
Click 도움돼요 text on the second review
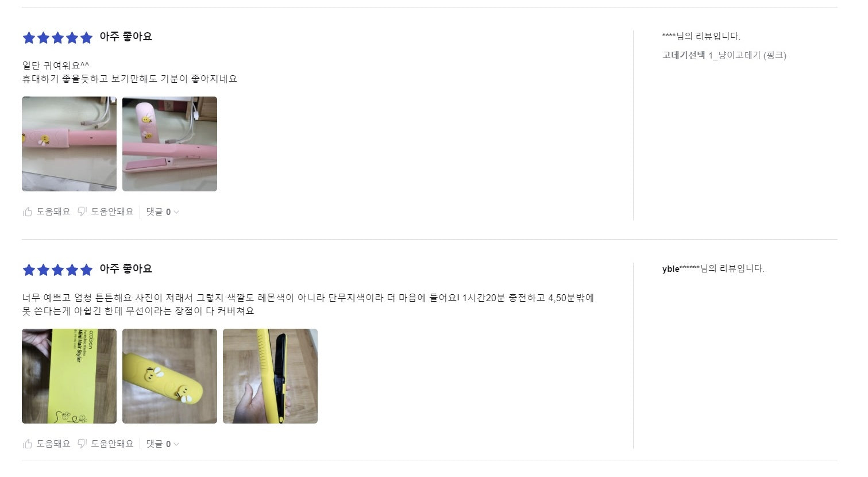pyautogui.click(x=53, y=444)
